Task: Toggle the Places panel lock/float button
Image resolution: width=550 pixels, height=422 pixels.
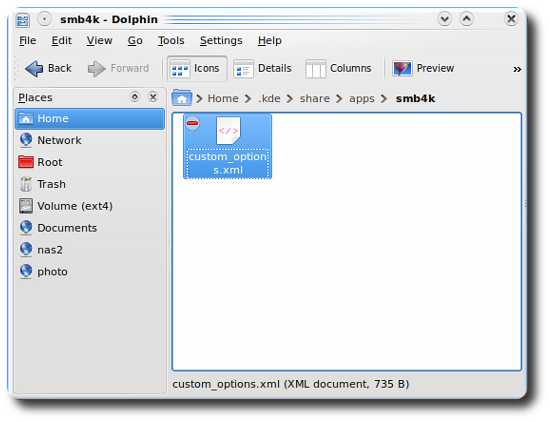Action: (135, 97)
